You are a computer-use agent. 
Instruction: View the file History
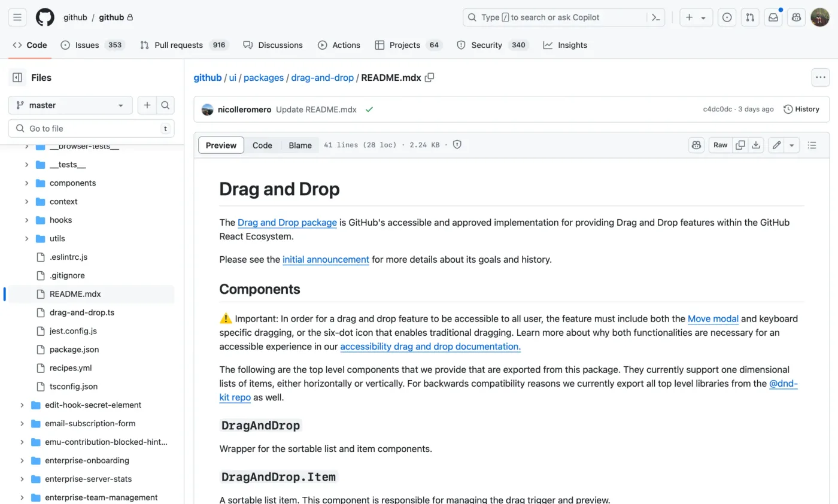click(801, 109)
